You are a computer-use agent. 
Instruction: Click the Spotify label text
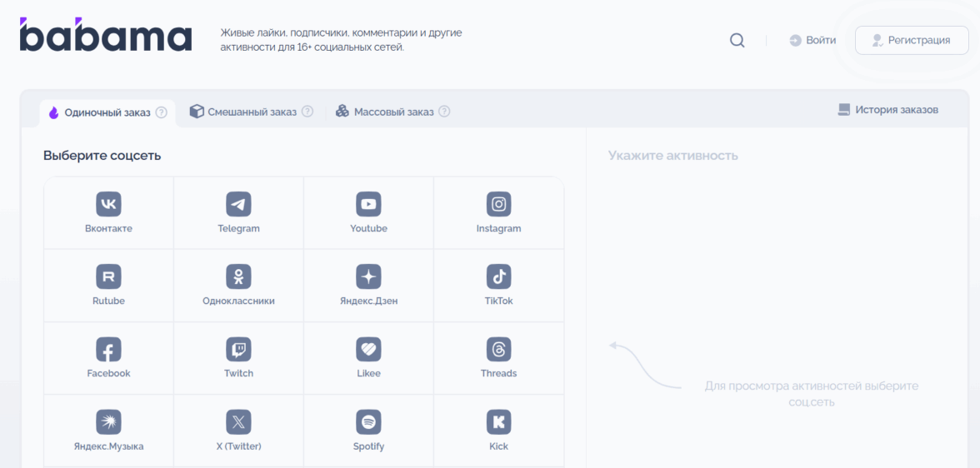pos(368,446)
